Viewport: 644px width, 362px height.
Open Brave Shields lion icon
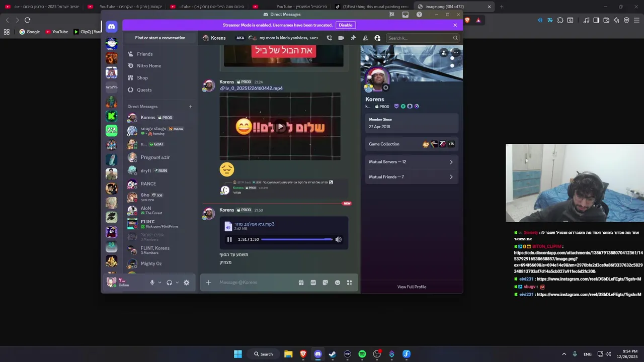[x=467, y=20]
